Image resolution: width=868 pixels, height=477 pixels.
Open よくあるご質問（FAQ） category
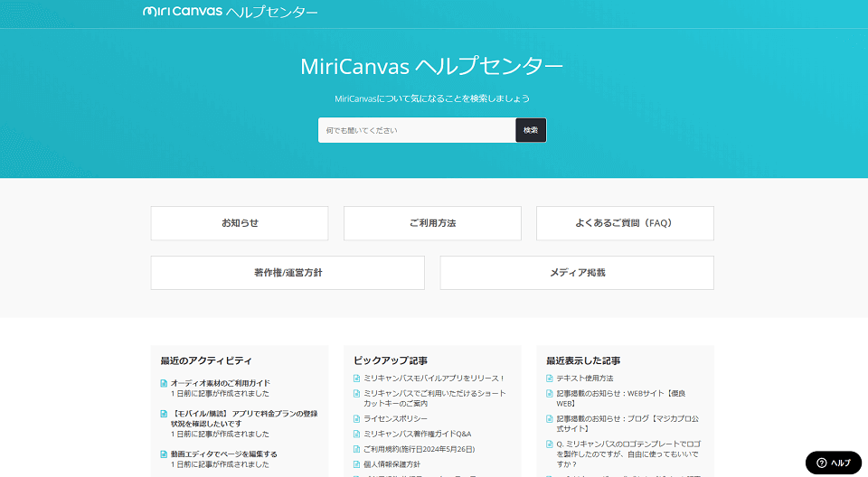coord(625,223)
